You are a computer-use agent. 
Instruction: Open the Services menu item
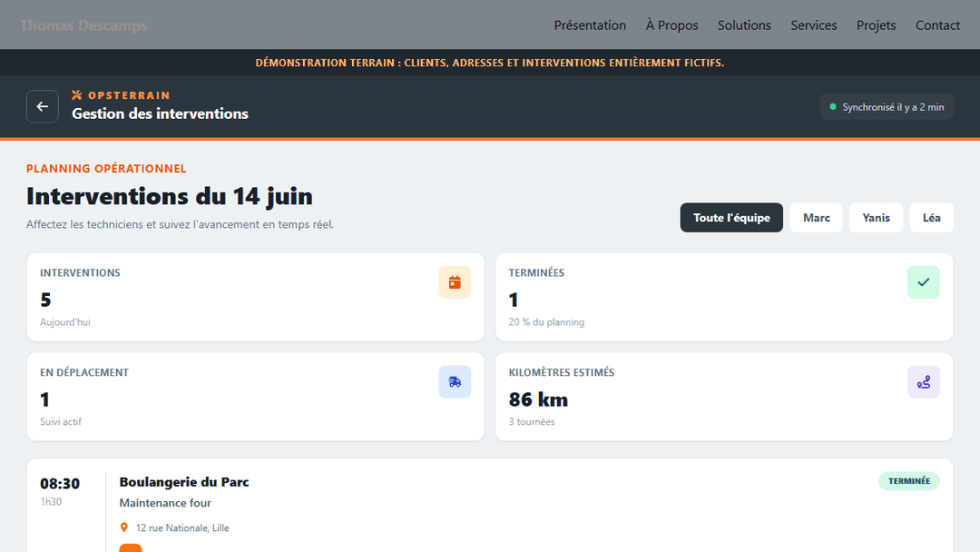pos(814,25)
